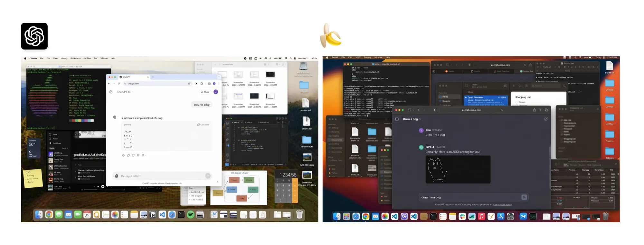This screenshot has height=245, width=644.
Task: Click the Share button in ChatGPT 4o header
Action: [205, 92]
